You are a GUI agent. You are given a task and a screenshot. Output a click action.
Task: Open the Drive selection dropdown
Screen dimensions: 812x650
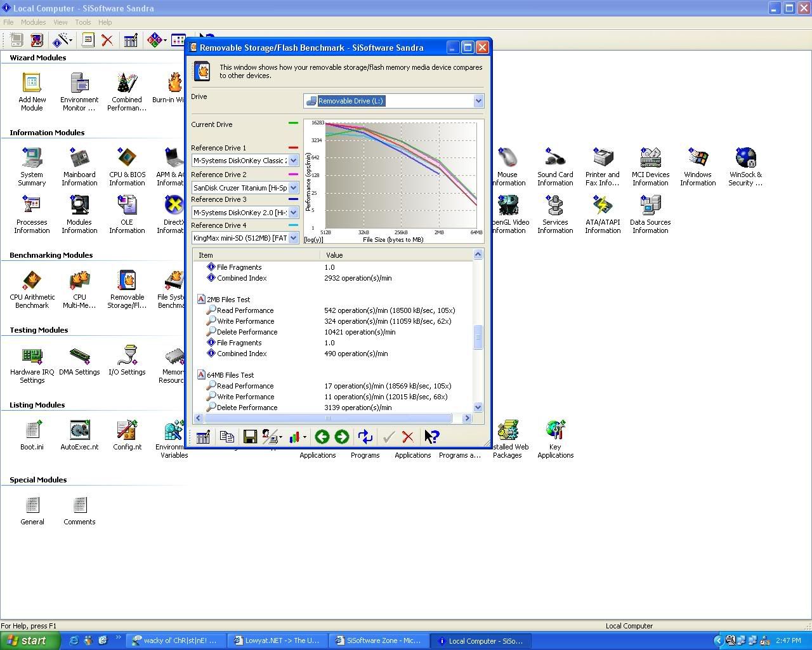[x=478, y=101]
